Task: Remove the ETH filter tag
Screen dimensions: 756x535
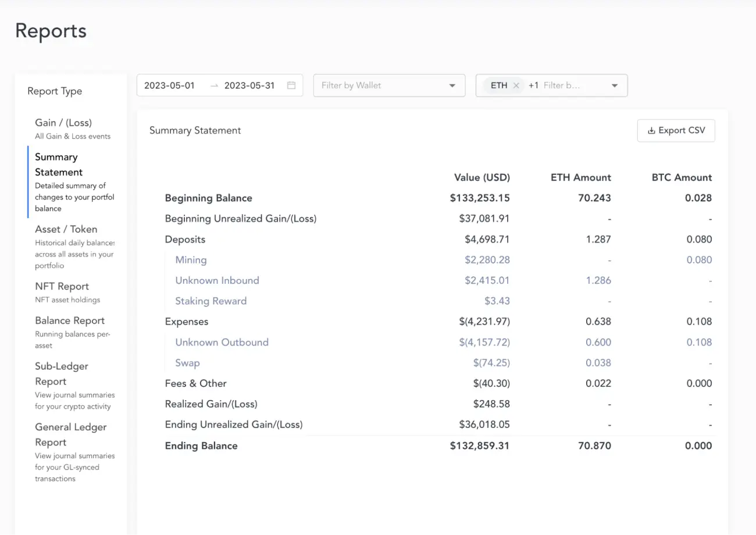Action: point(516,85)
